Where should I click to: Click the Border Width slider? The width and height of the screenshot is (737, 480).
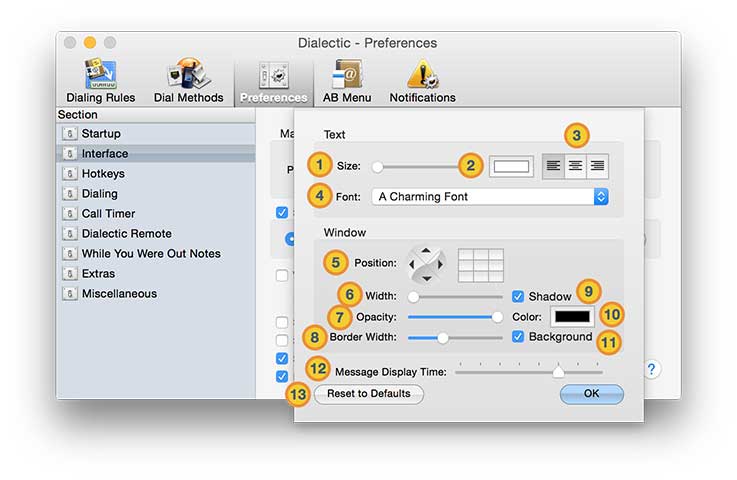[455, 338]
